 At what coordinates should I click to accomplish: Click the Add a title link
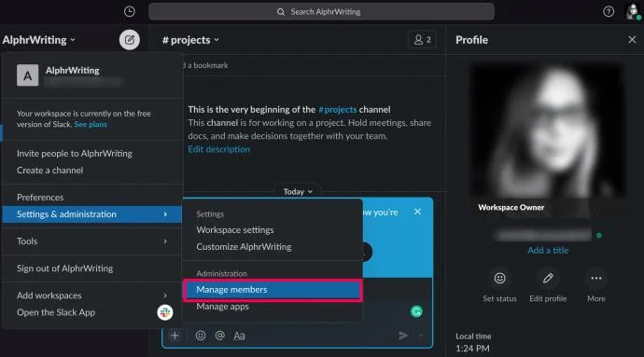pyautogui.click(x=548, y=251)
